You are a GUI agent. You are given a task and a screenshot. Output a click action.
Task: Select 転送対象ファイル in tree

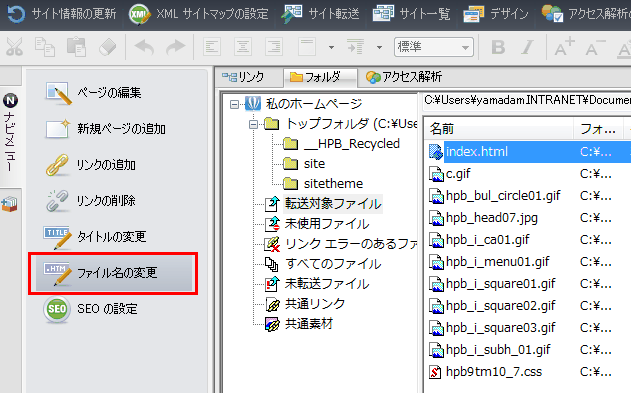click(x=333, y=204)
